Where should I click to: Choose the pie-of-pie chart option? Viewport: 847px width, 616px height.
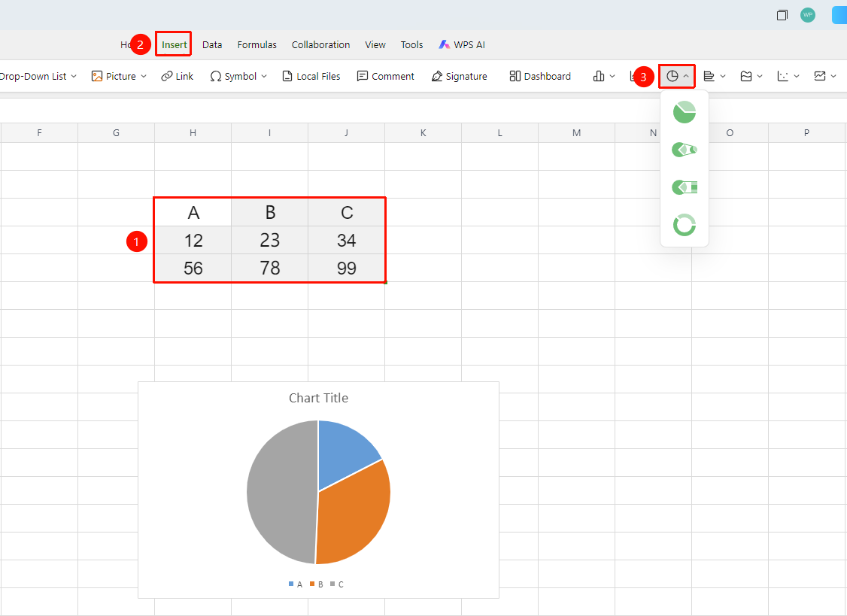coord(685,150)
